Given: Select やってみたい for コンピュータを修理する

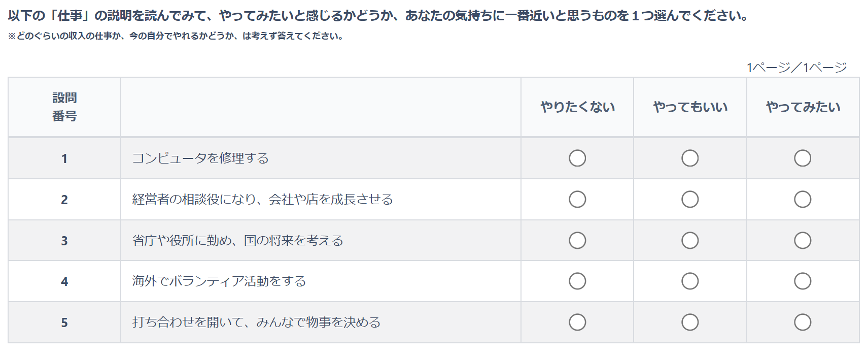Looking at the screenshot, I should (803, 158).
